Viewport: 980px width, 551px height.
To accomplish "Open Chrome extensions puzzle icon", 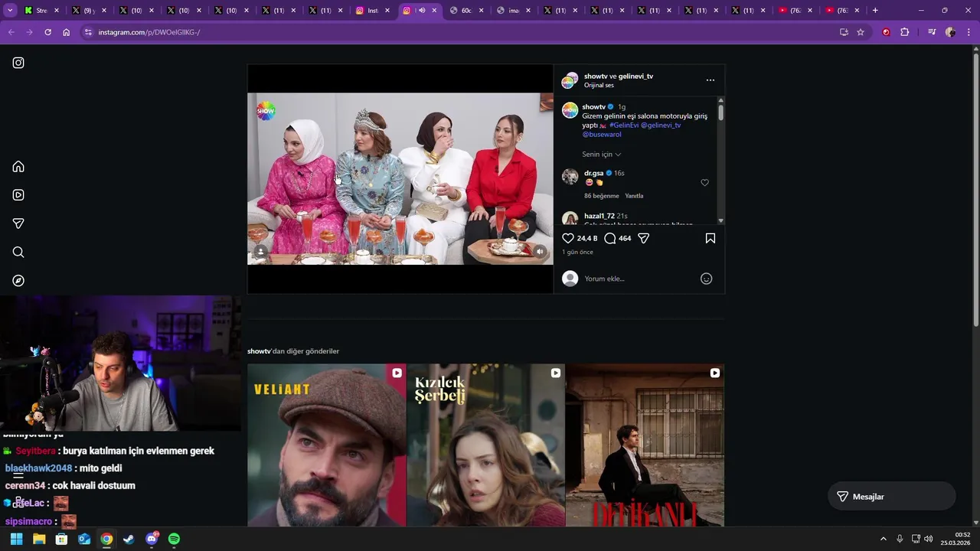I will [x=904, y=32].
